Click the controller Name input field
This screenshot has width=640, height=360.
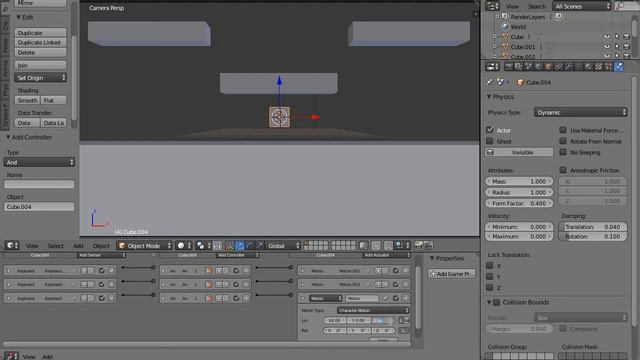click(39, 184)
